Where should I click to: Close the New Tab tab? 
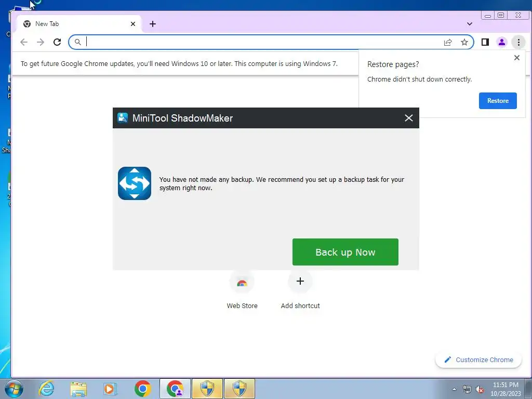pos(133,24)
